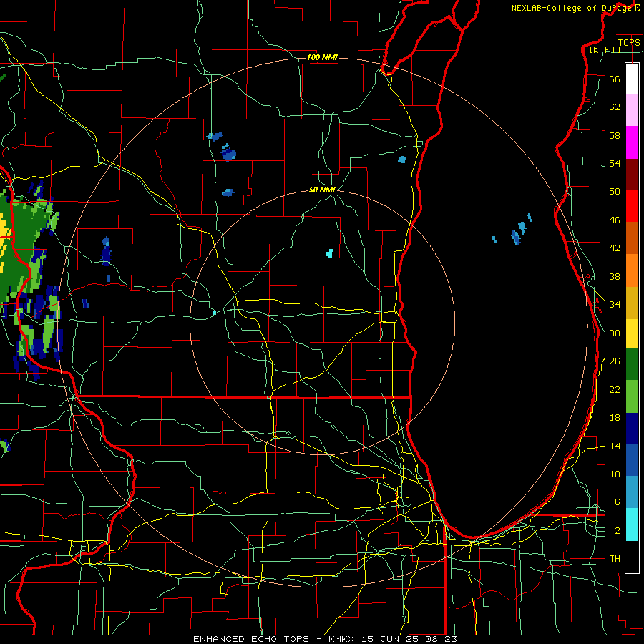Click the '26' scale value
Viewport: 644px width, 644px height.
(x=615, y=361)
